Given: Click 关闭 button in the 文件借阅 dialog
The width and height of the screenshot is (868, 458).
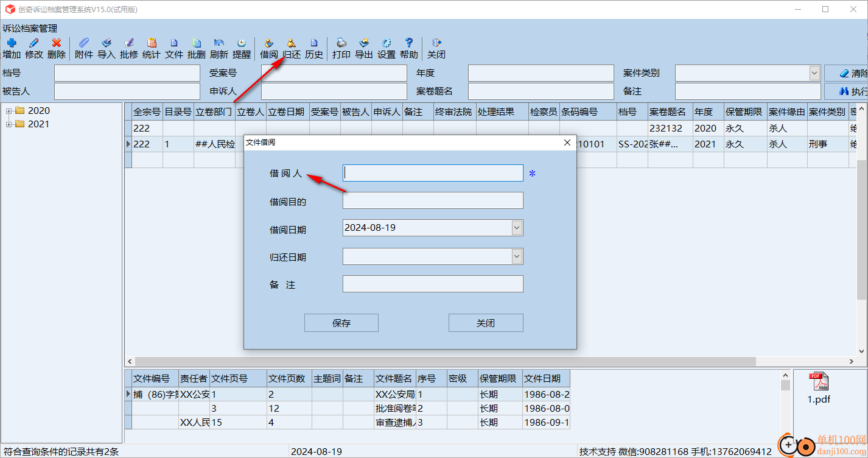Looking at the screenshot, I should [486, 323].
